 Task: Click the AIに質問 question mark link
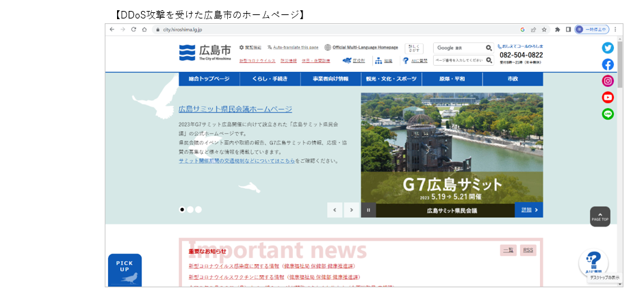click(x=415, y=61)
